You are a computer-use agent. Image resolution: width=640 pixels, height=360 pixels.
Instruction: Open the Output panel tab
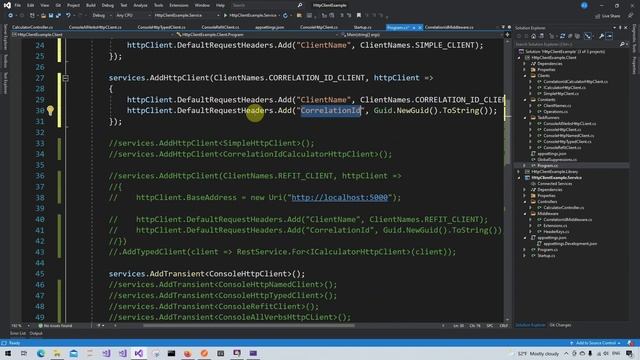36,333
